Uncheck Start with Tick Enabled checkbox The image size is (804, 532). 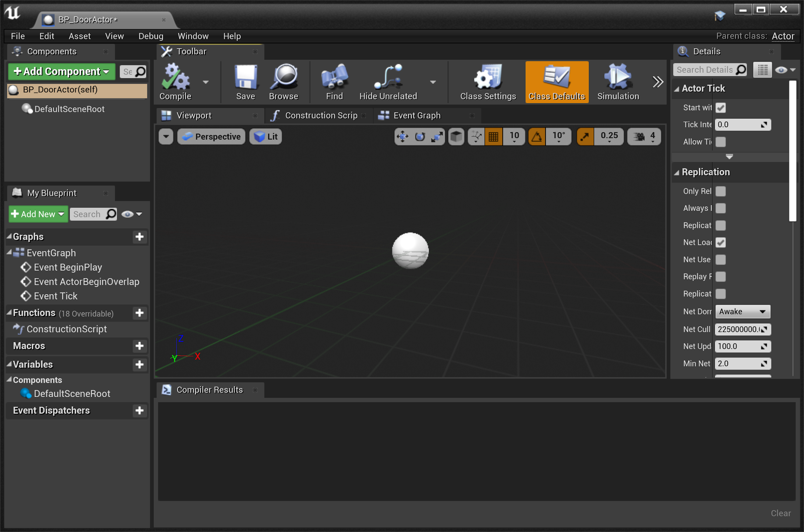point(720,108)
